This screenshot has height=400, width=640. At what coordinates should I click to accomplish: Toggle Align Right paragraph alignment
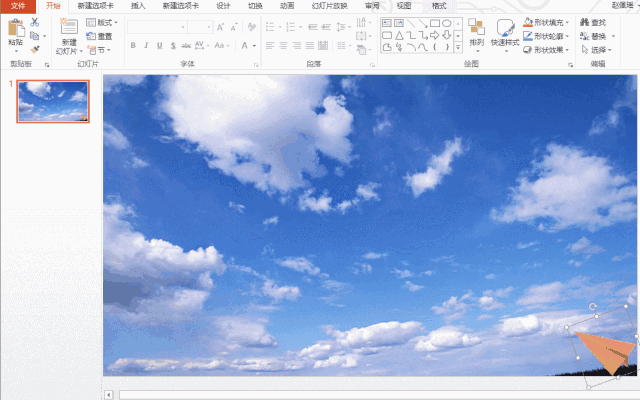[297, 46]
